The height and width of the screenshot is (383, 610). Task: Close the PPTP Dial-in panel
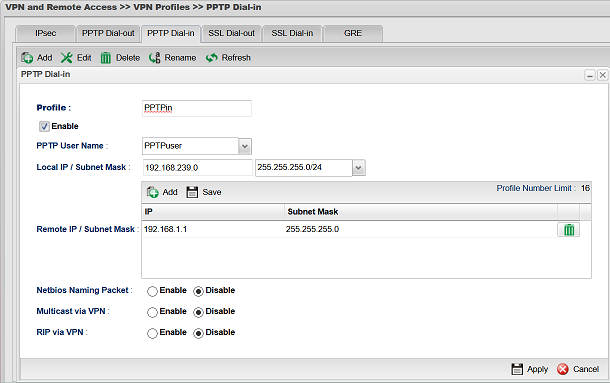point(602,75)
